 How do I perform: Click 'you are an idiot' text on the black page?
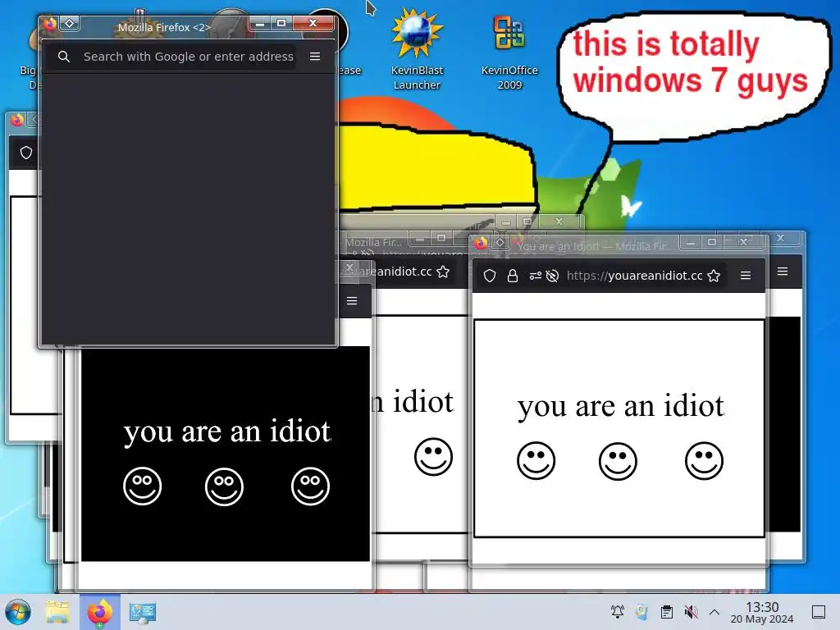point(227,431)
